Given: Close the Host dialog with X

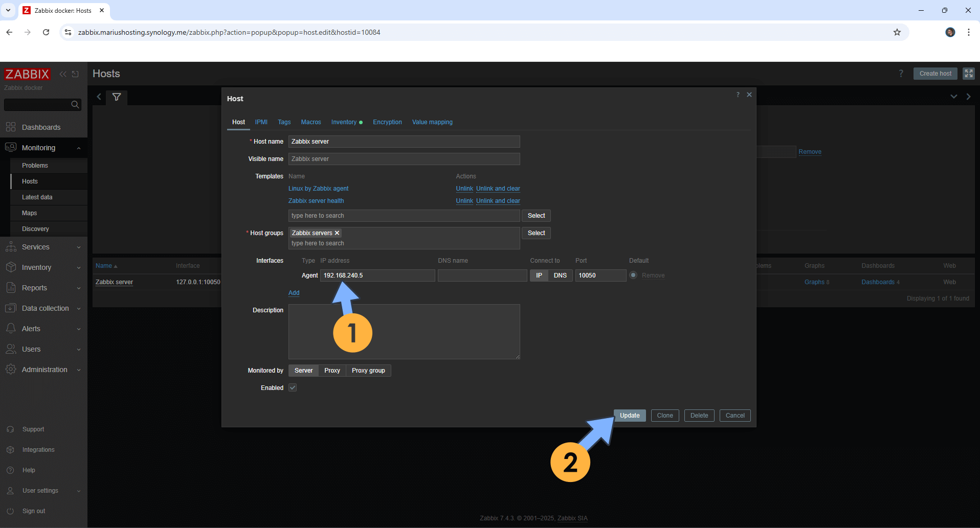Looking at the screenshot, I should pyautogui.click(x=749, y=95).
